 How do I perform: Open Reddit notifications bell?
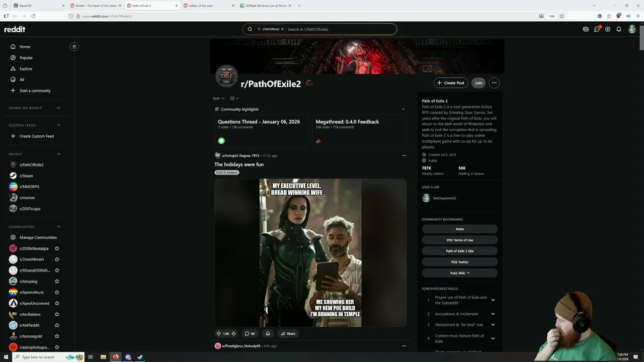[619, 29]
